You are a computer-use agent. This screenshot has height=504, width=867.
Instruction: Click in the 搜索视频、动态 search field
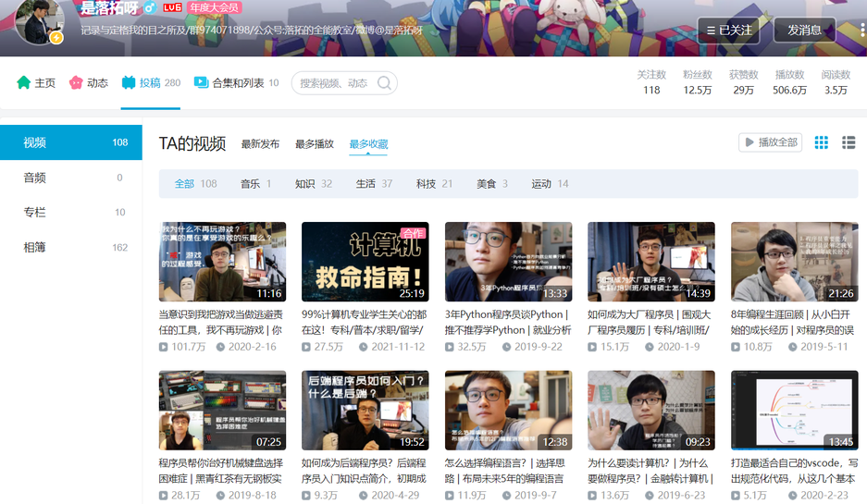[335, 83]
